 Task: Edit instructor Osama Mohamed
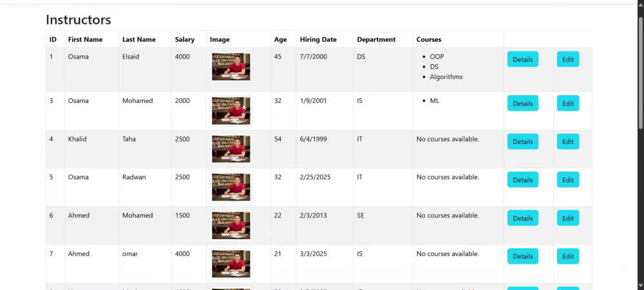567,104
